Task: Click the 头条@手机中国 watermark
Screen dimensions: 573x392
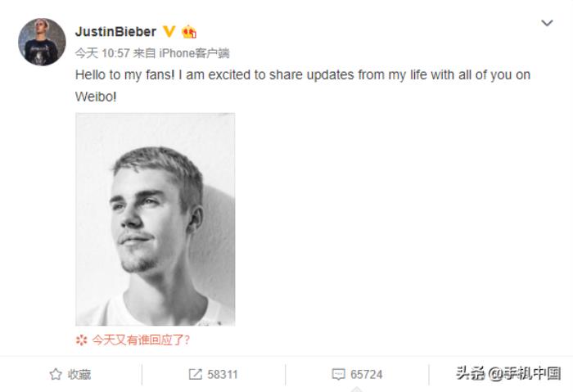Action: tap(508, 373)
